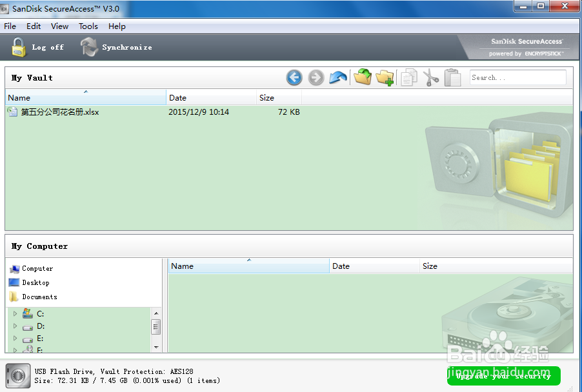Click into the Search field

click(x=517, y=77)
